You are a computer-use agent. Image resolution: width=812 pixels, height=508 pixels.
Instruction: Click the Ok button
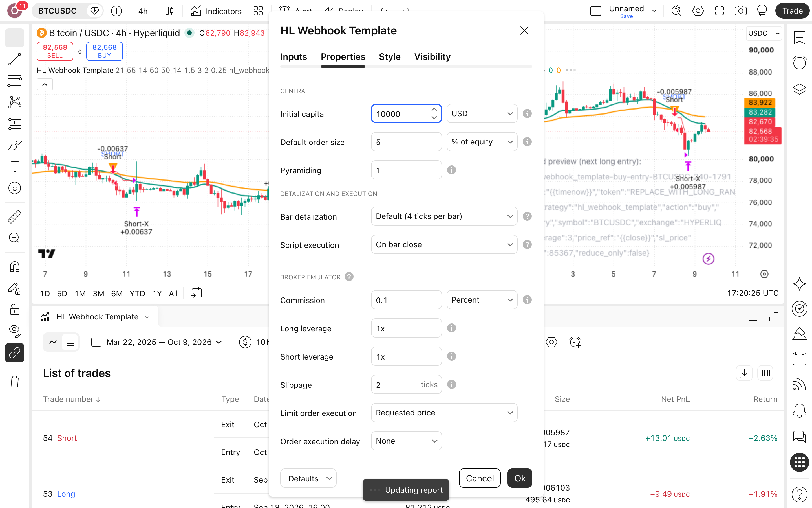pos(520,478)
